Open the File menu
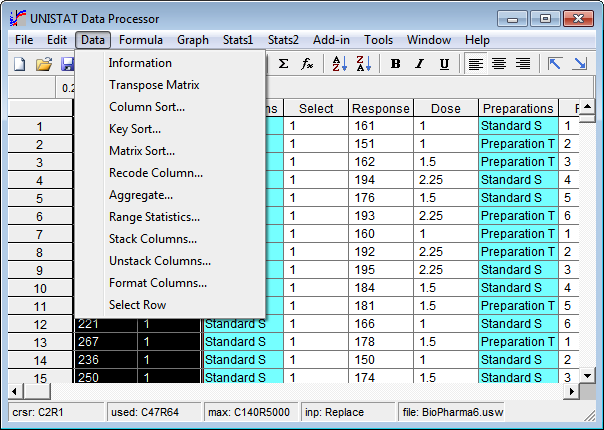Image resolution: width=604 pixels, height=430 pixels. coord(24,40)
